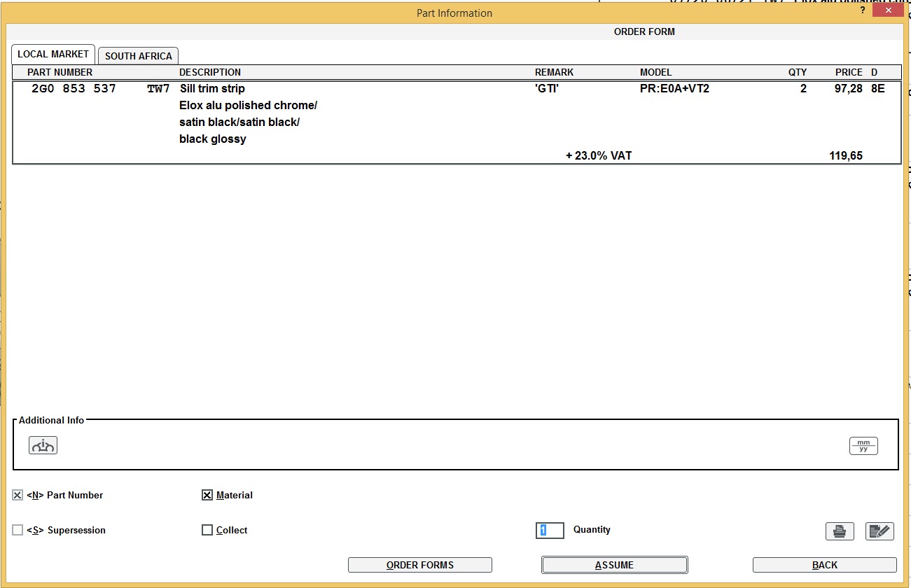Click the 8E discount code cell
The image size is (911, 588).
[x=877, y=89]
